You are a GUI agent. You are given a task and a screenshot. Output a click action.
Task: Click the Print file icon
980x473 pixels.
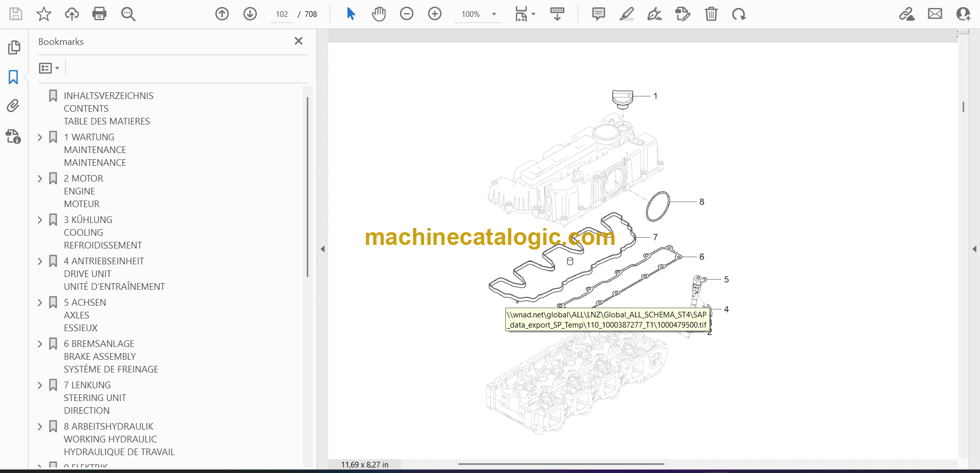(x=100, y=14)
